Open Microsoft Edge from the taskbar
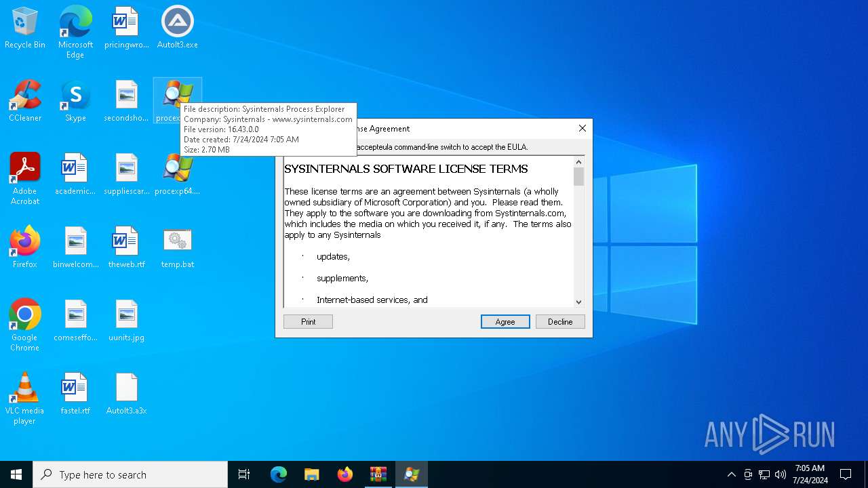 coord(279,474)
